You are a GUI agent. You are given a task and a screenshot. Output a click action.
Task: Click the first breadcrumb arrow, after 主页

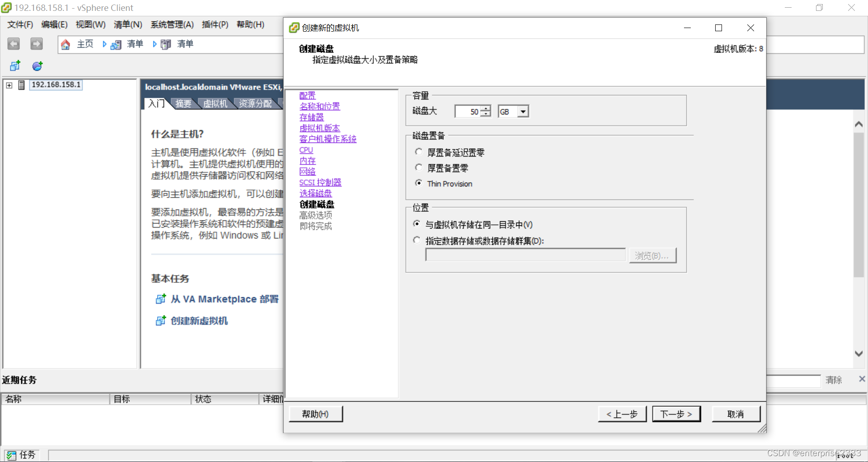click(104, 44)
